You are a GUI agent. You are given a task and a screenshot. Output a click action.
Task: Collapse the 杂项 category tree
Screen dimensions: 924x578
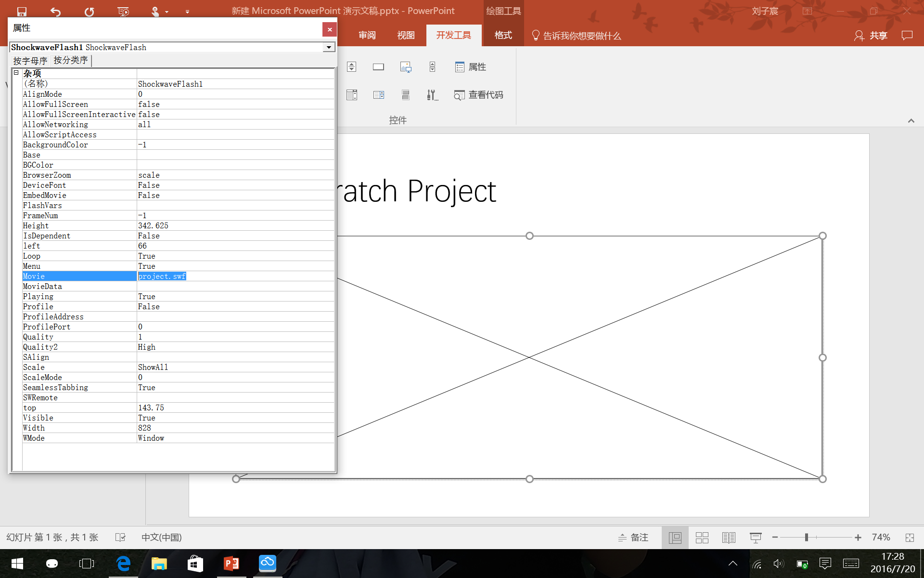point(16,73)
